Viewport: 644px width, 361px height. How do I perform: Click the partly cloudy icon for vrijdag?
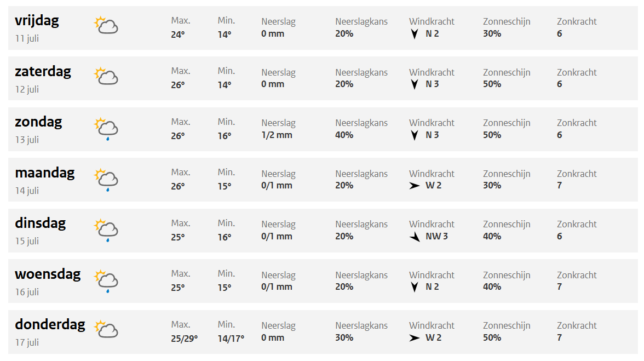(106, 25)
